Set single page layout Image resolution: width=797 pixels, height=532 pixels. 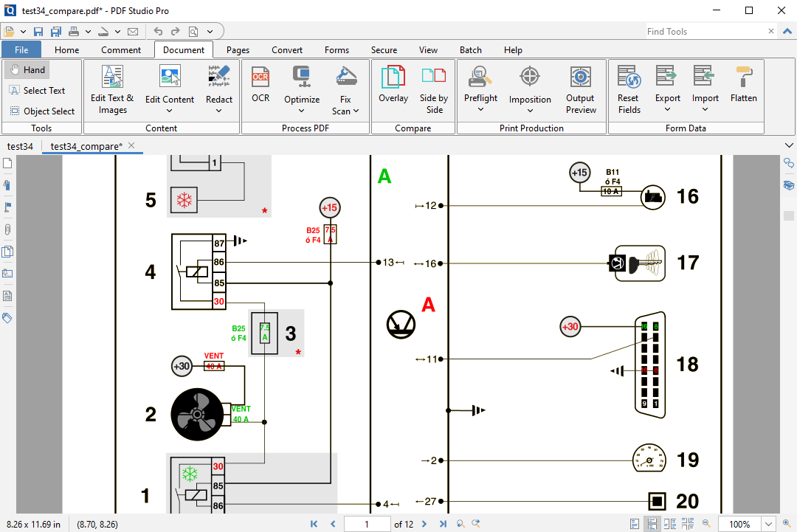[635, 523]
